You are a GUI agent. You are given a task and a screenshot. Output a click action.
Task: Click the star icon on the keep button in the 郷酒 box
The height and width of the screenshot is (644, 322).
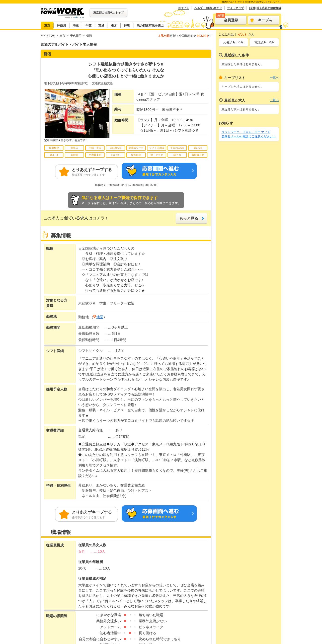point(64,172)
